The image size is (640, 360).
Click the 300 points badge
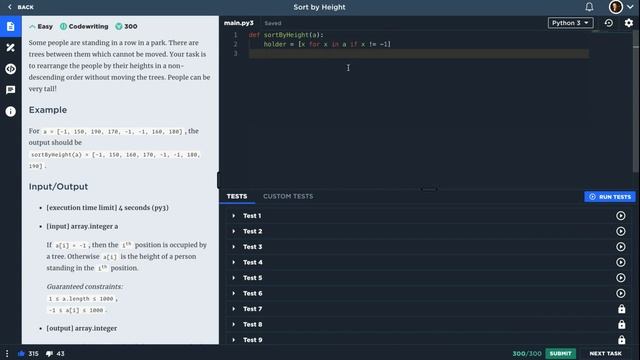pyautogui.click(x=126, y=27)
